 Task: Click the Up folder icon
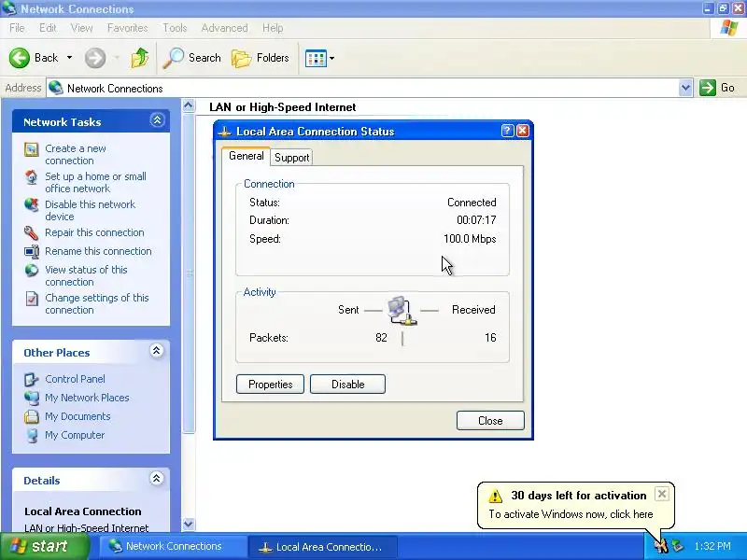coord(139,58)
